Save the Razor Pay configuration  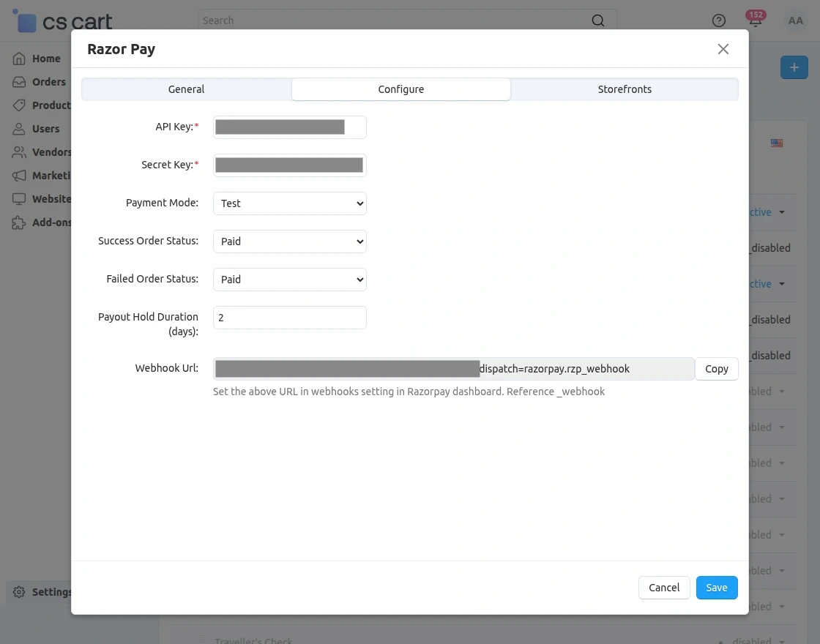coord(716,587)
